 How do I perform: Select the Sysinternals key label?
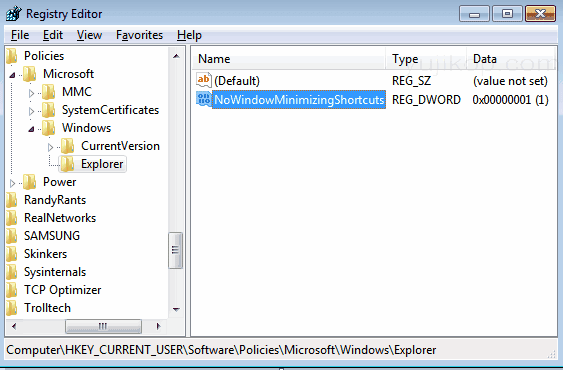(55, 272)
